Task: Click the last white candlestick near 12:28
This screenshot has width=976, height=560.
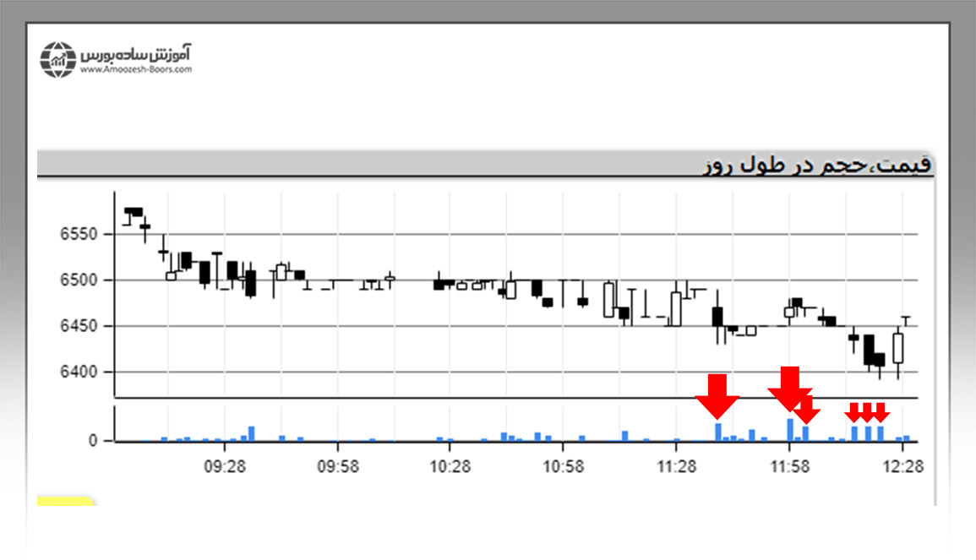Action: (x=897, y=347)
